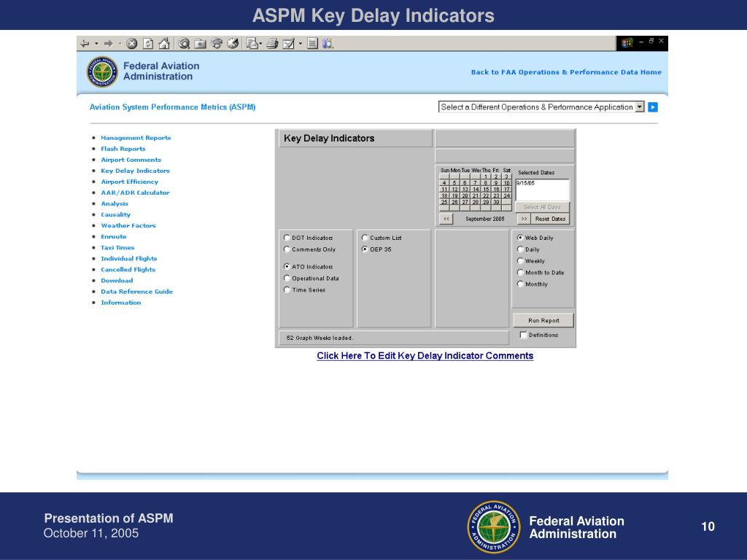Select Custom List radio button

click(x=365, y=237)
